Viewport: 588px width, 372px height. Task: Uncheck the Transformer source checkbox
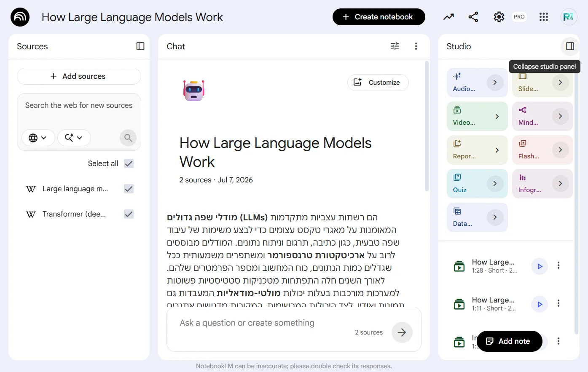[129, 214]
